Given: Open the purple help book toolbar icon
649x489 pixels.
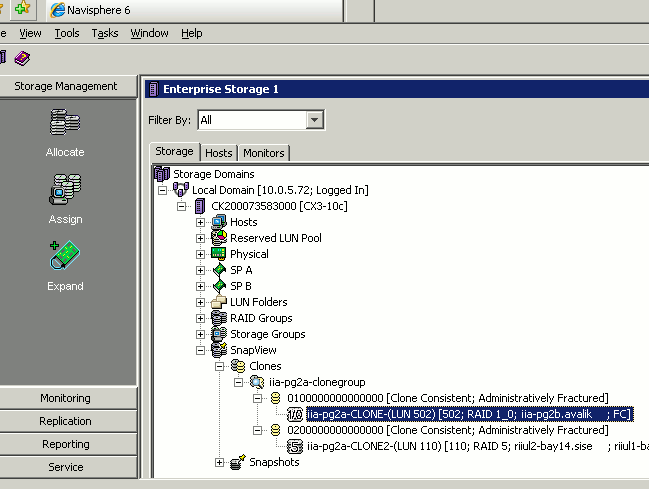Looking at the screenshot, I should coord(22,58).
